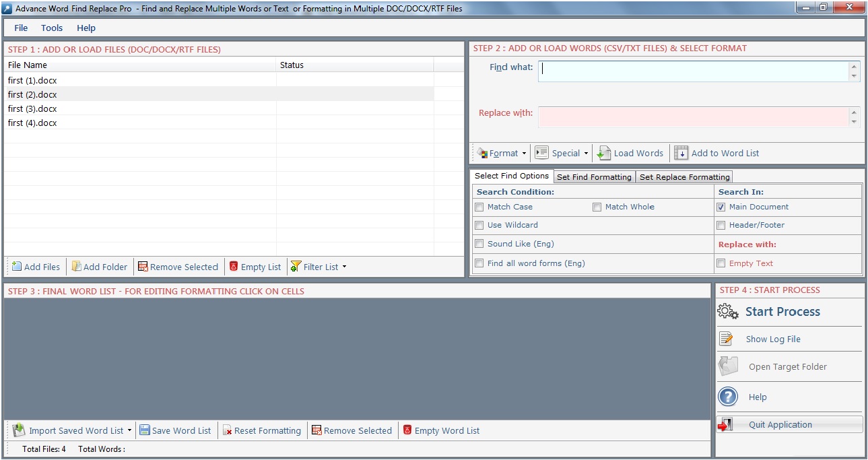Click the Load Words icon
Viewport: 868px width, 460px height.
point(604,153)
